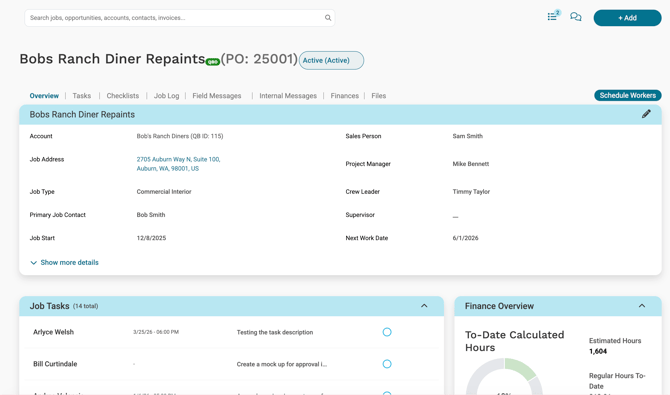Viewport: 670px width, 395px height.
Task: Click the green QBO badge icon
Action: pos(213,62)
